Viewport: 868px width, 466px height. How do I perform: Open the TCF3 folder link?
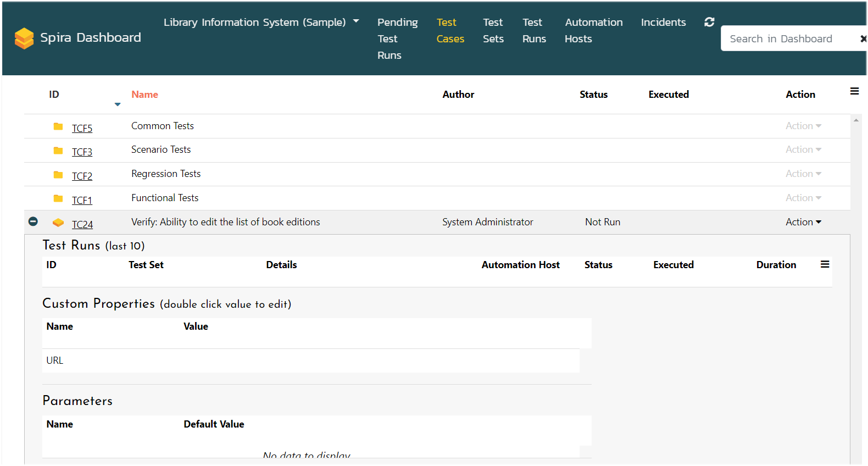click(x=82, y=152)
